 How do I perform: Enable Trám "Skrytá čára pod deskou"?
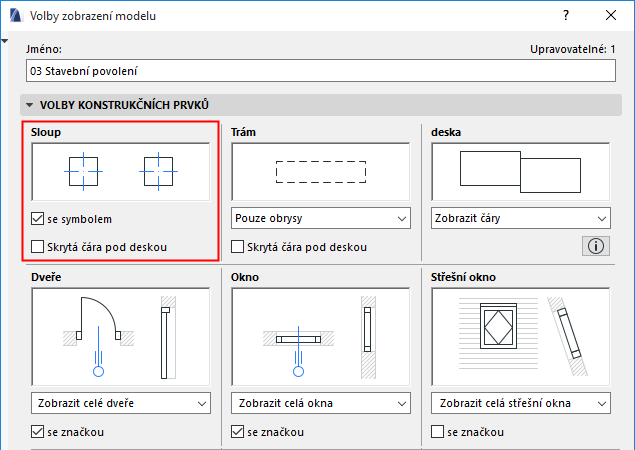pos(238,247)
